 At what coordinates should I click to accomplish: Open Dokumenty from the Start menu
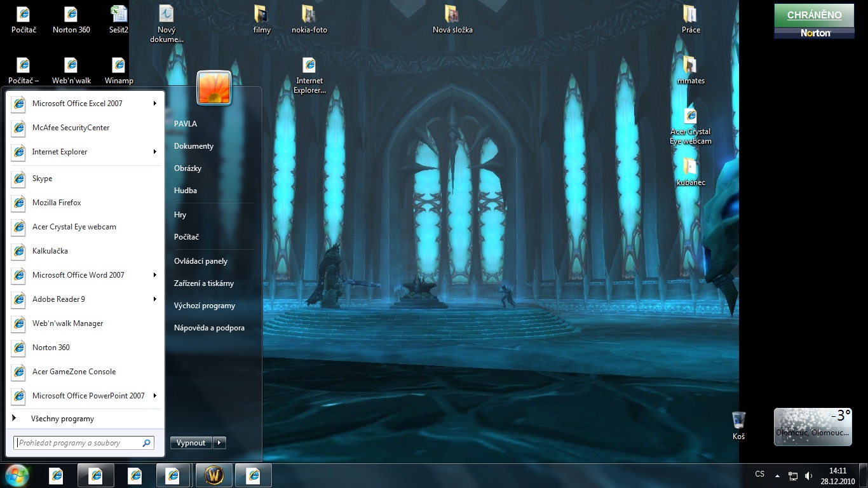coord(194,146)
